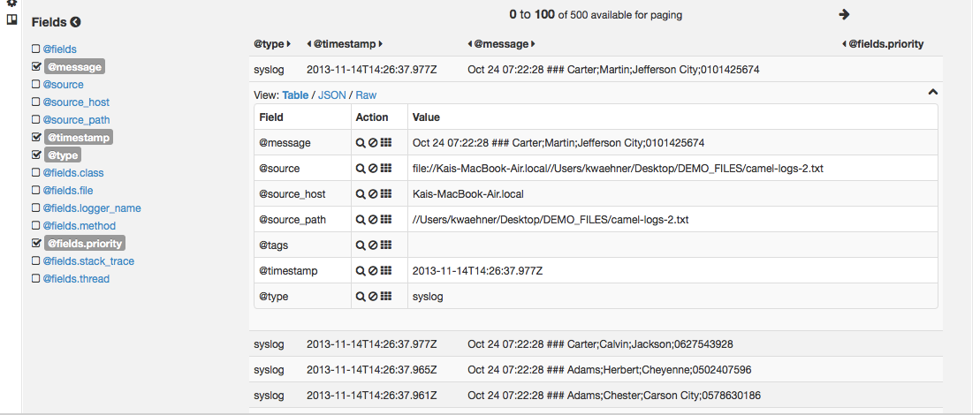
Task: Click the @fields.logger_name field link
Action: (92, 208)
